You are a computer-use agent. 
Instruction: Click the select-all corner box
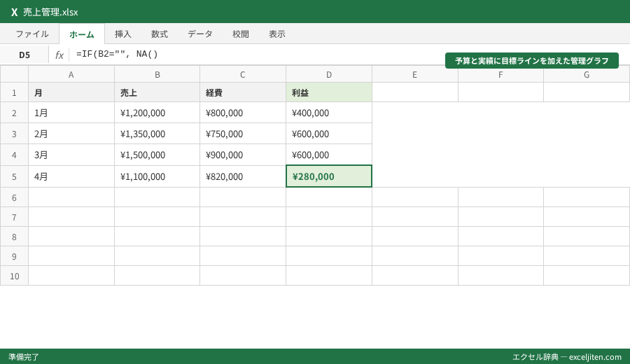[x=14, y=75]
